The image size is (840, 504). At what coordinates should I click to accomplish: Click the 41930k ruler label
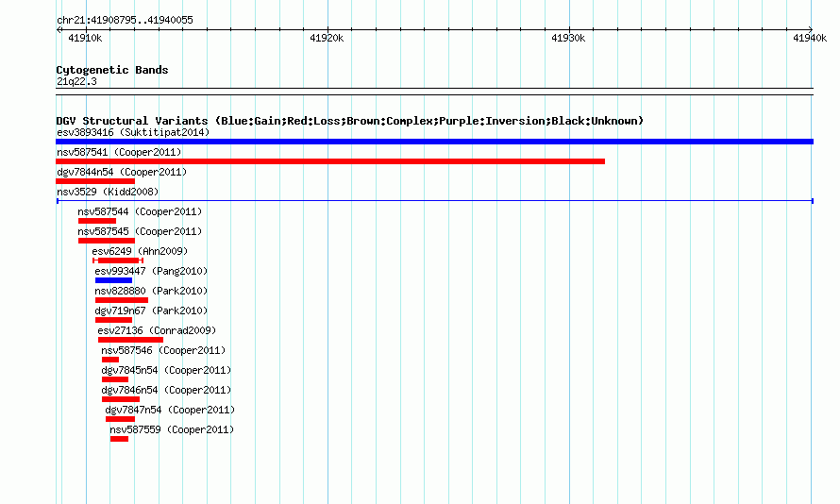click(x=568, y=38)
